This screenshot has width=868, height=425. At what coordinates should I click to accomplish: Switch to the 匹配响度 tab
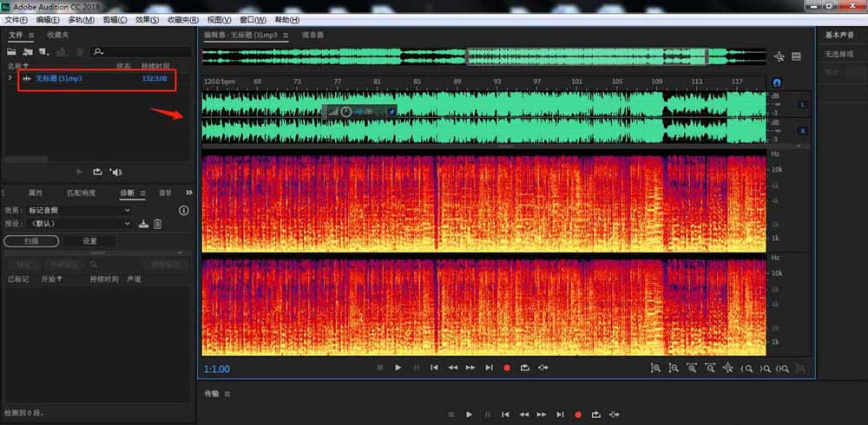(x=82, y=193)
